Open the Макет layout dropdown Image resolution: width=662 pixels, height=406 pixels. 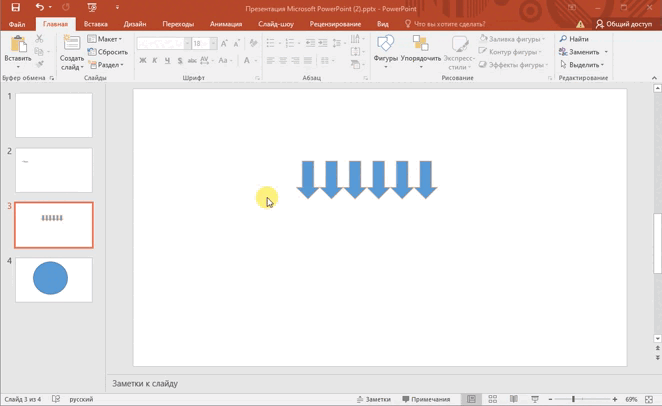[x=105, y=39]
